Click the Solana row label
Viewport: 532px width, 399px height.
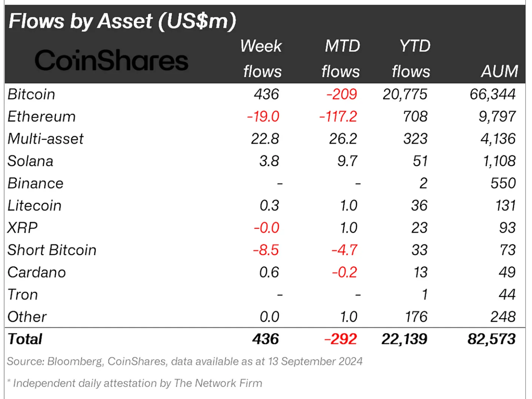coord(30,161)
